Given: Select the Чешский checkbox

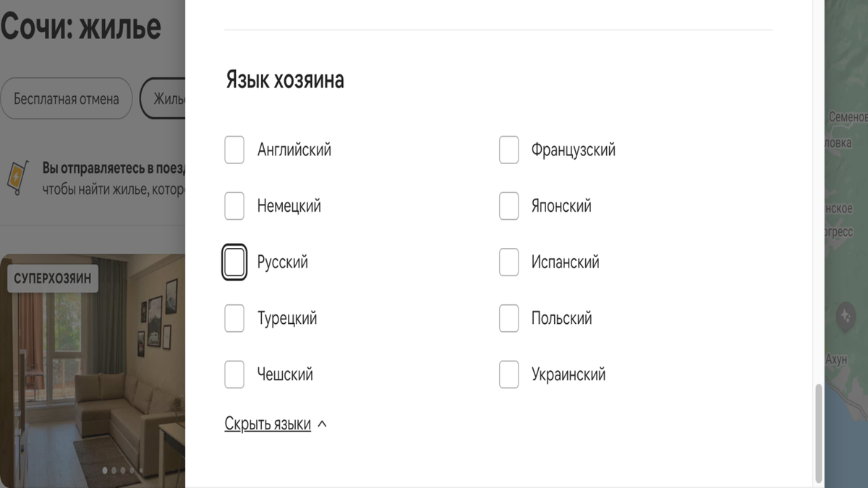Looking at the screenshot, I should click(x=234, y=374).
